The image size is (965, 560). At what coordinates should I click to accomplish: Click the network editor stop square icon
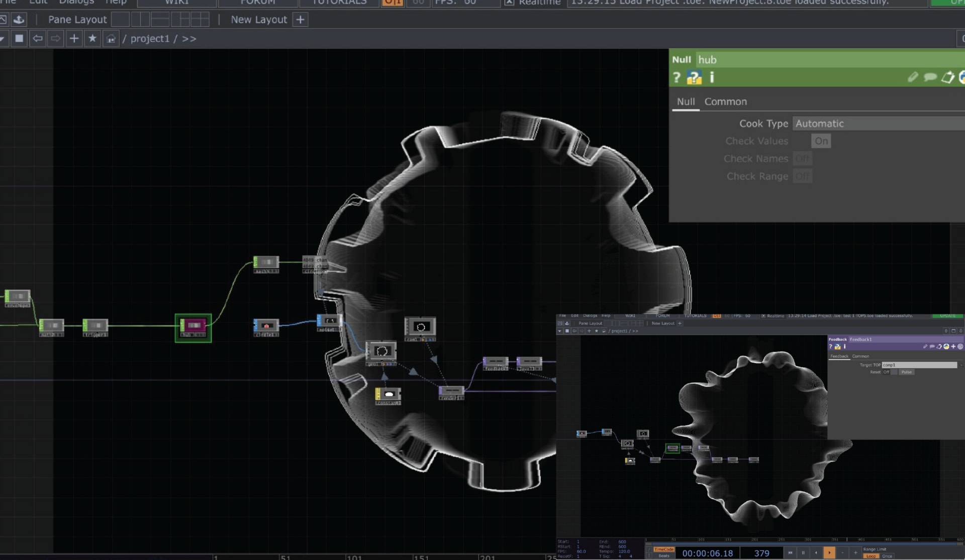coord(19,38)
